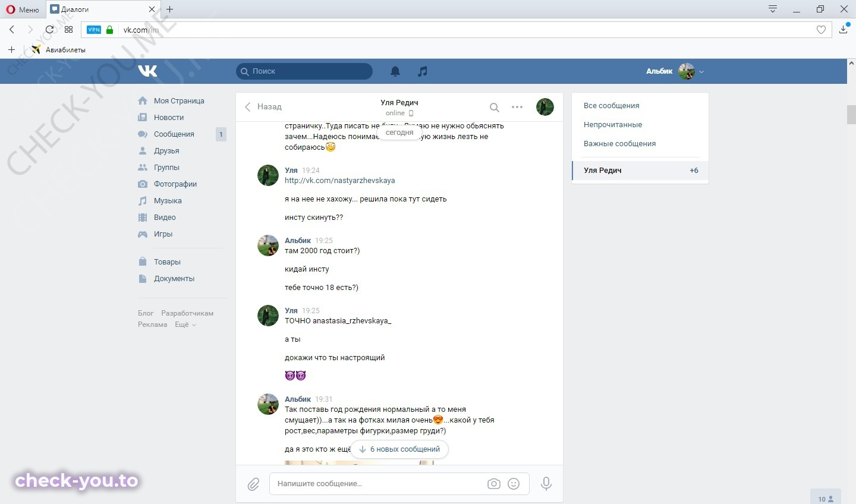Attach a file with paperclip icon
The image size is (856, 504).
(254, 484)
